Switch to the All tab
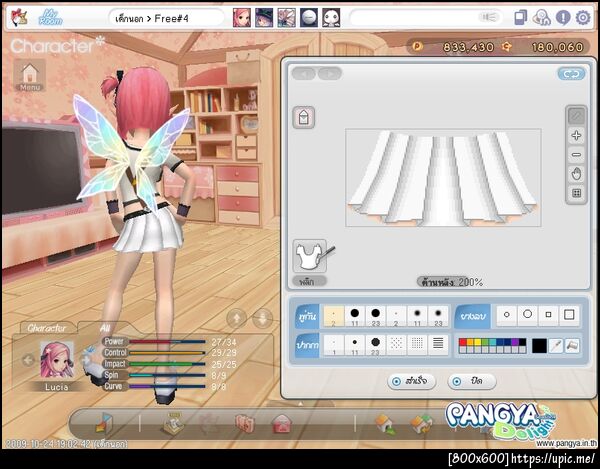Image resolution: width=600 pixels, height=469 pixels. pos(105,328)
